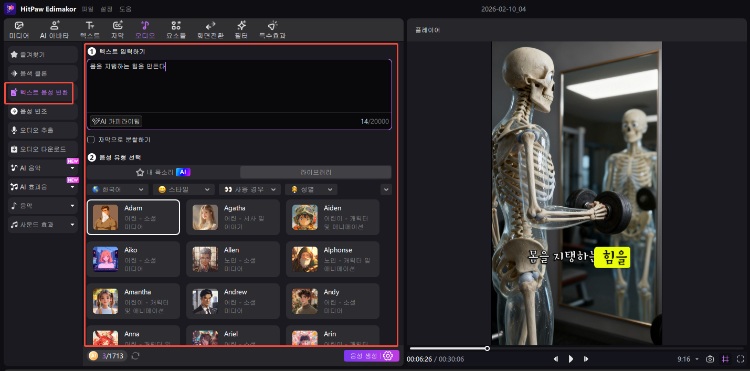Open the 스타일 style filter dropdown
The height and width of the screenshot is (371, 750).
(x=184, y=189)
